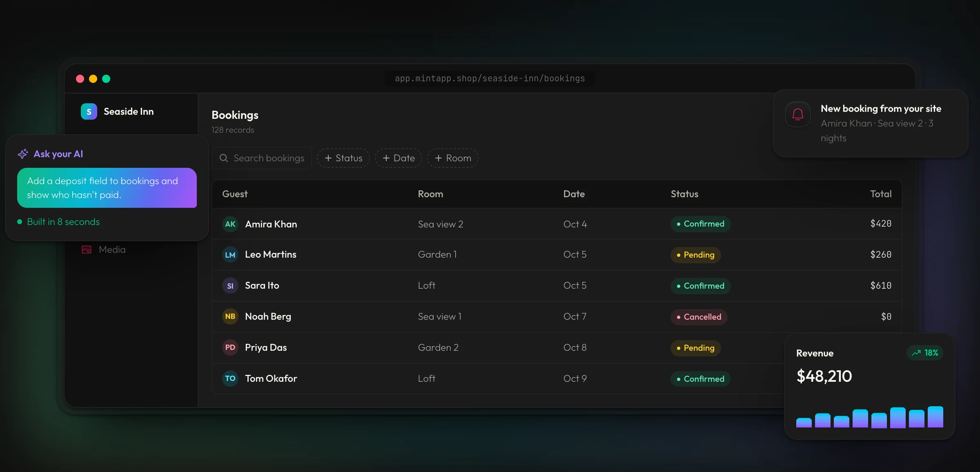Click the AI prompt about deposit field
Image resolution: width=980 pixels, height=472 pixels.
coord(107,188)
